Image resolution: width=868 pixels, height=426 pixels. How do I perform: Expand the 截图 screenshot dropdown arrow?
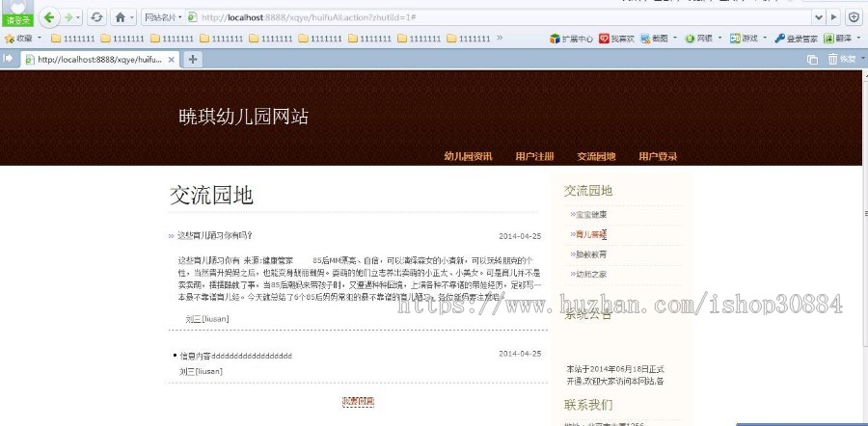coord(675,39)
